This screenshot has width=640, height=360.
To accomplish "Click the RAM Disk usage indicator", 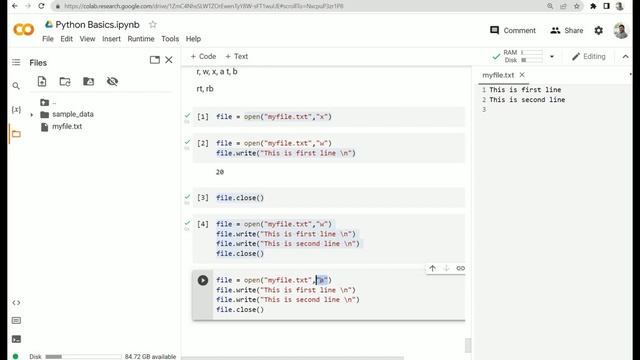I will coord(523,56).
